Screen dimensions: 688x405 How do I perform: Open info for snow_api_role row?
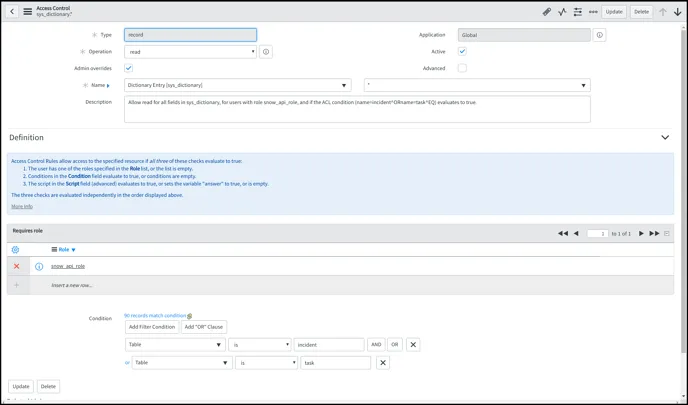39,266
